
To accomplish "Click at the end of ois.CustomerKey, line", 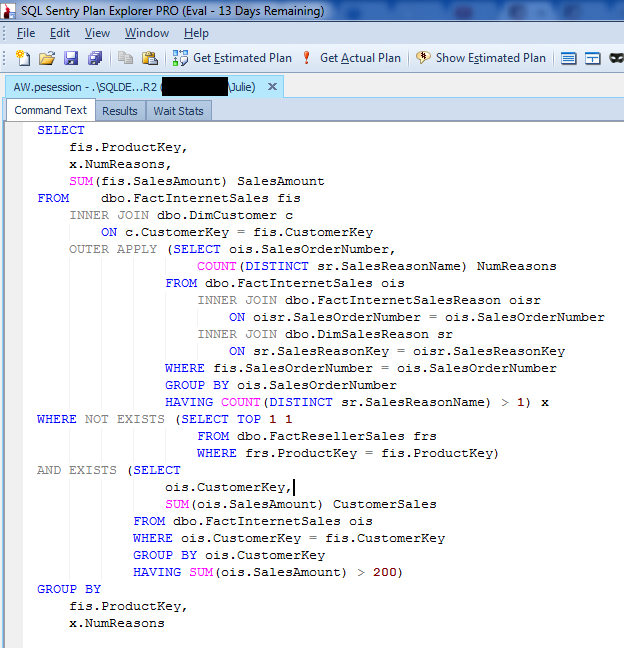I will (293, 487).
